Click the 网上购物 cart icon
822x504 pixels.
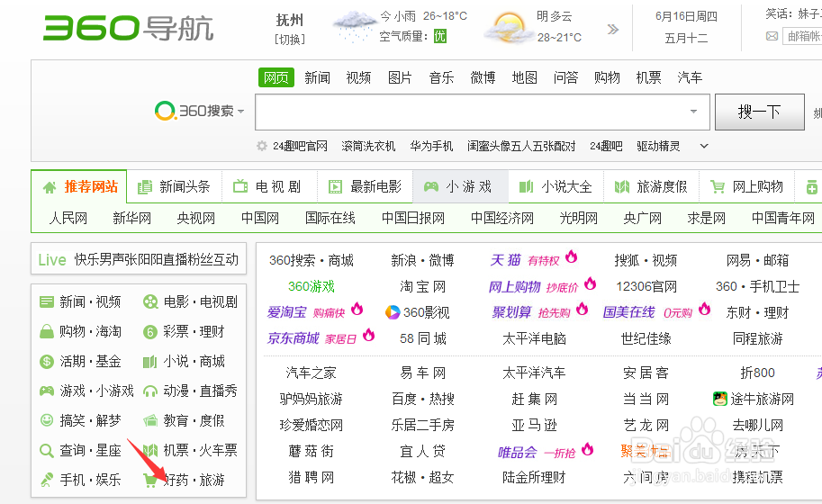718,186
